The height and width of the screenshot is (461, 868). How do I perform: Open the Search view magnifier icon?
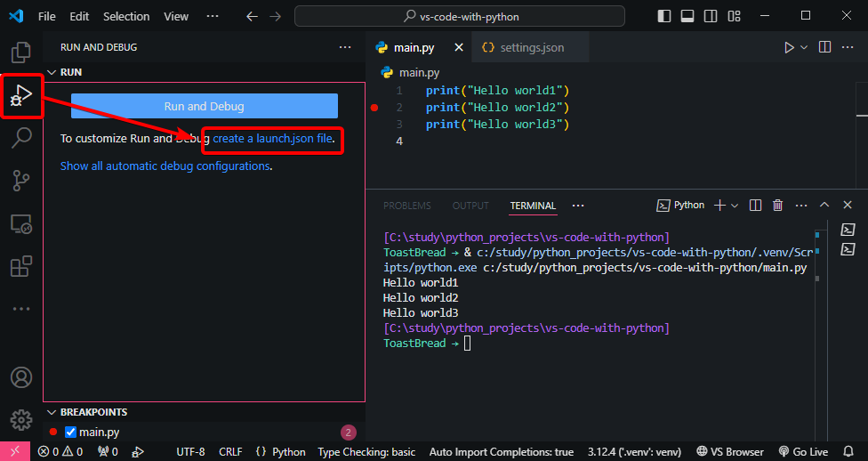coord(21,137)
